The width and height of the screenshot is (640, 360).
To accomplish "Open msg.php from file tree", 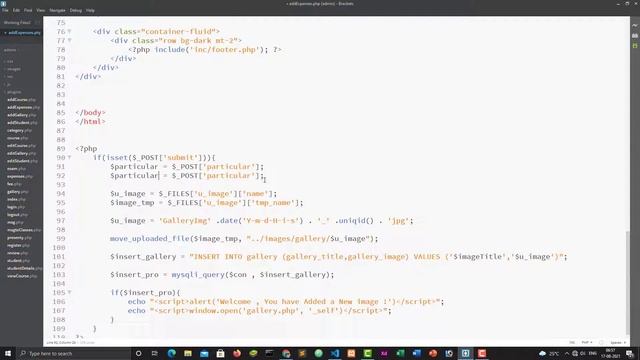I will point(15,222).
